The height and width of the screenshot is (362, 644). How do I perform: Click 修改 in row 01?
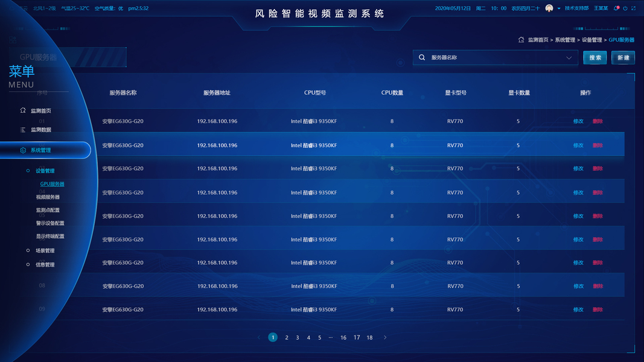[x=578, y=121]
